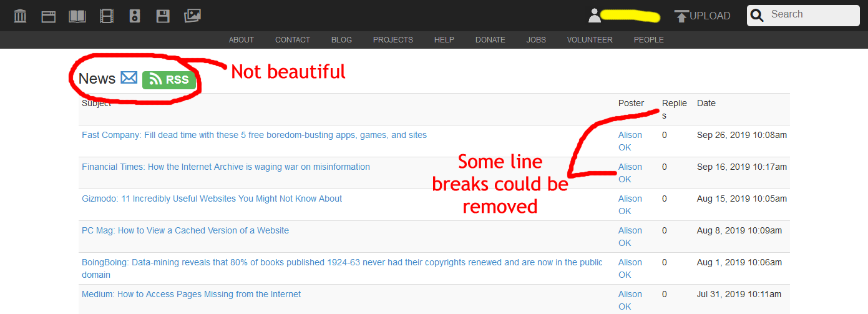Open the Fast Company boredom-busting apps post
868x314 pixels.
[255, 135]
